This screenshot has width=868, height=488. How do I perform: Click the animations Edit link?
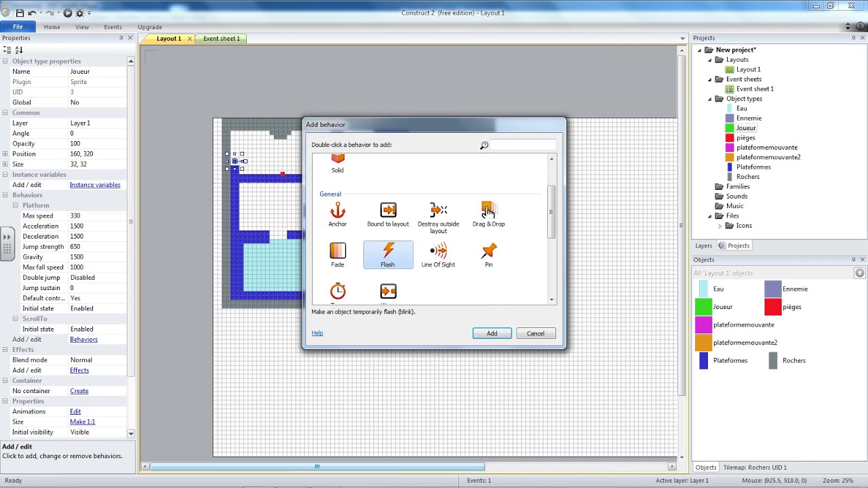75,411
